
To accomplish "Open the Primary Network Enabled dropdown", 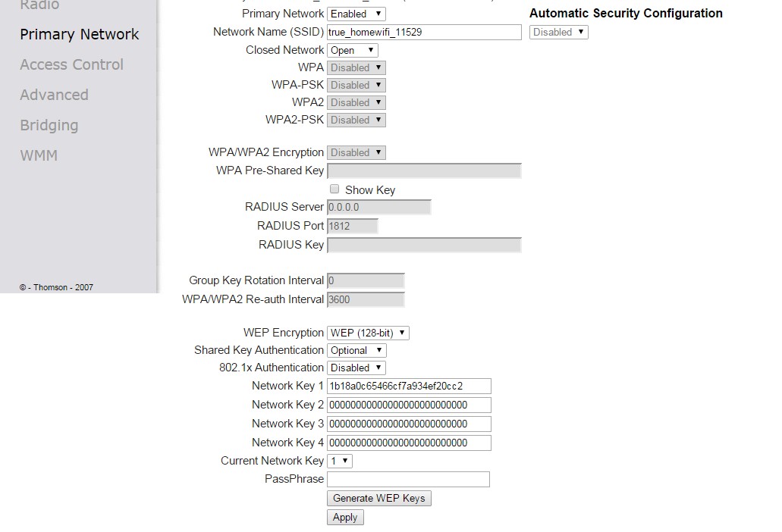I will (356, 14).
